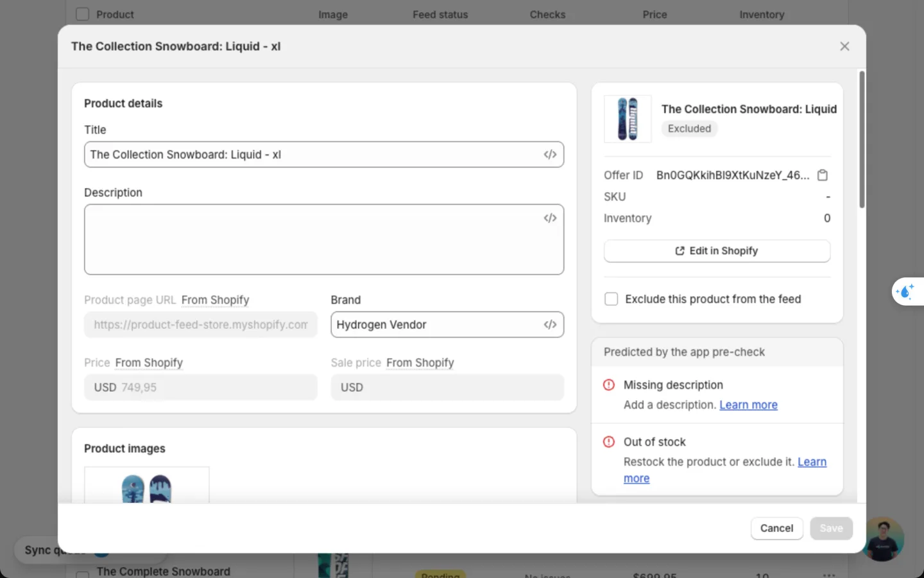
Task: Click the Price USD field
Action: pyautogui.click(x=201, y=387)
